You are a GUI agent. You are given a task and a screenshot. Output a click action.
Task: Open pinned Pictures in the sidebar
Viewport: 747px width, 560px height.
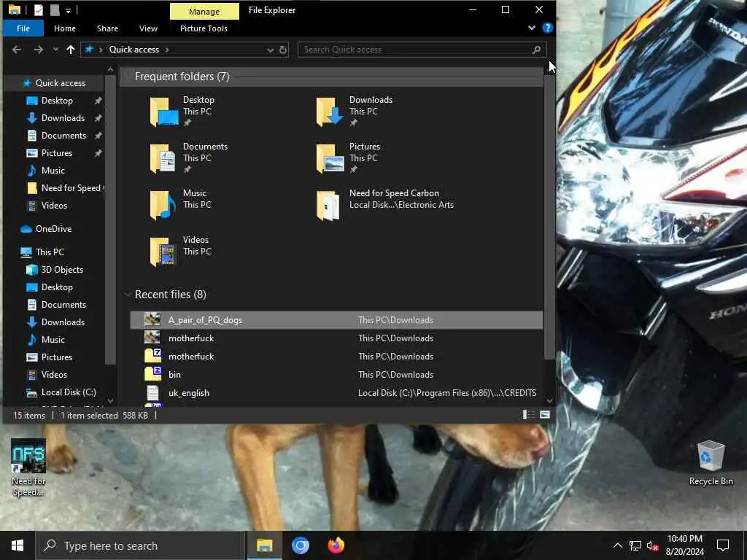57,153
